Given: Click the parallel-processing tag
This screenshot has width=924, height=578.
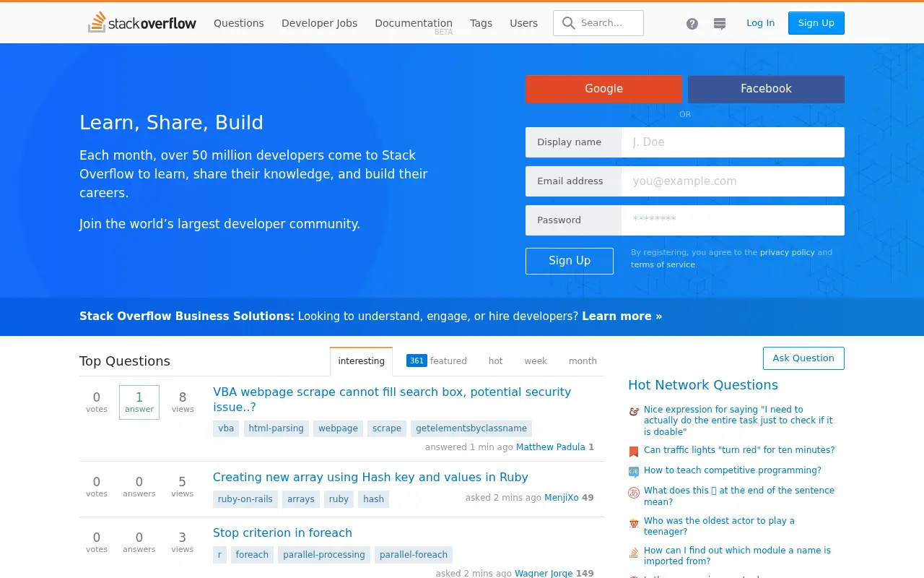Looking at the screenshot, I should point(324,555).
